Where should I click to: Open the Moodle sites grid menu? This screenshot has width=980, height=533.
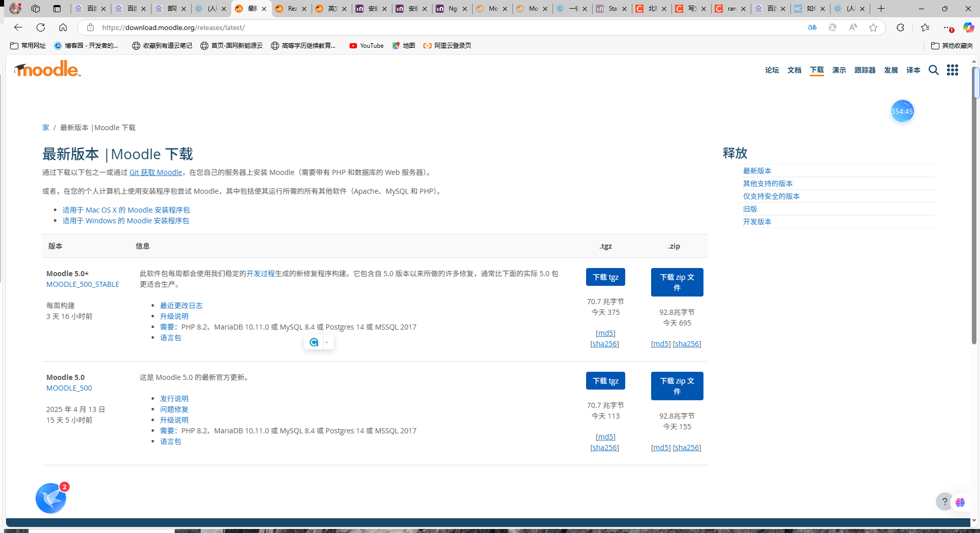[x=953, y=70]
